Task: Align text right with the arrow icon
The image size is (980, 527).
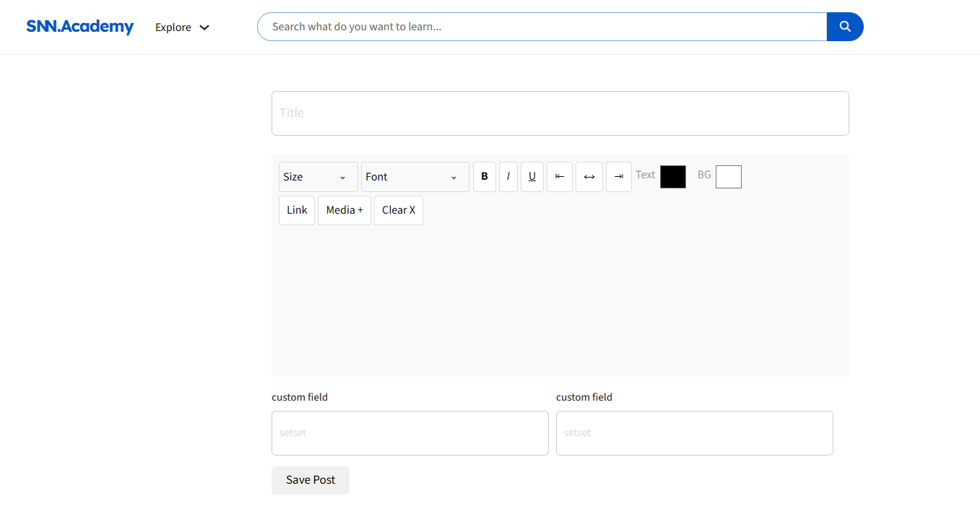Action: pyautogui.click(x=619, y=177)
